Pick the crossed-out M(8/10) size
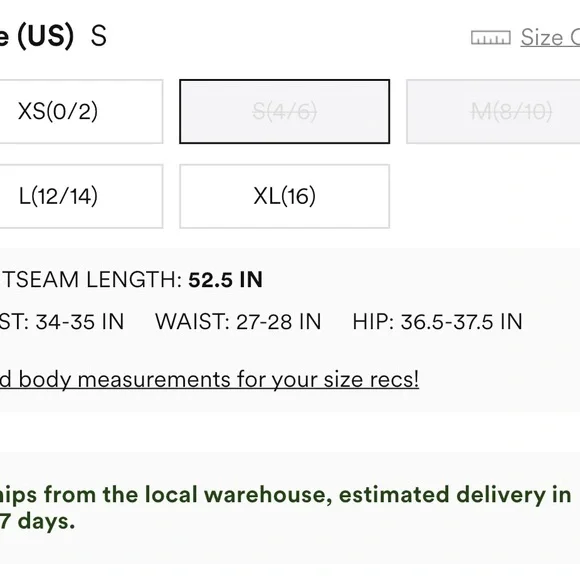Image resolution: width=580 pixels, height=580 pixels. pyautogui.click(x=493, y=111)
